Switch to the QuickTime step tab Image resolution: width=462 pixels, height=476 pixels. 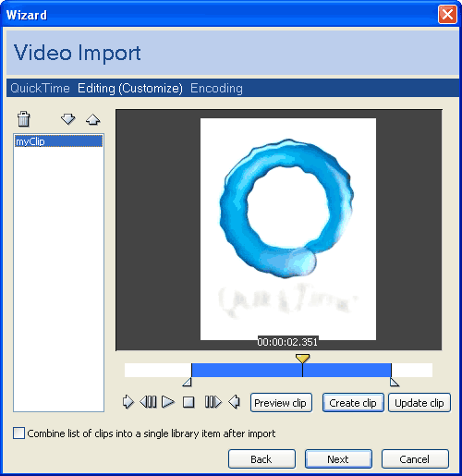(40, 89)
